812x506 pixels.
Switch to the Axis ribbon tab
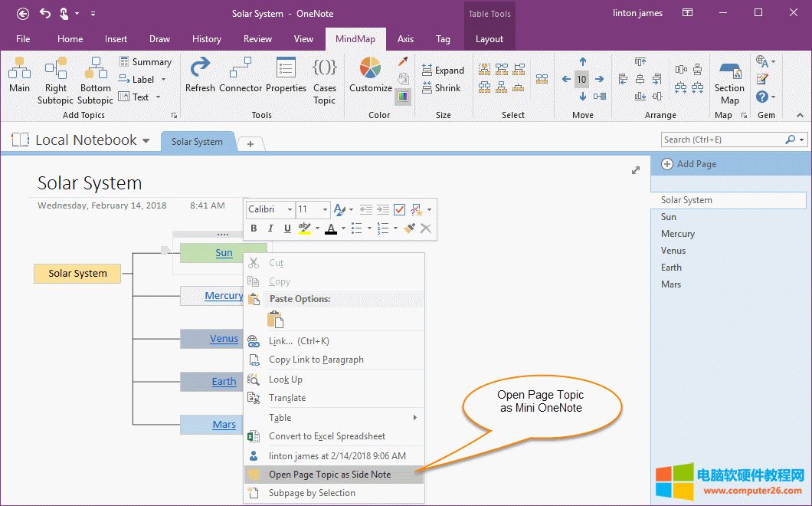(405, 38)
